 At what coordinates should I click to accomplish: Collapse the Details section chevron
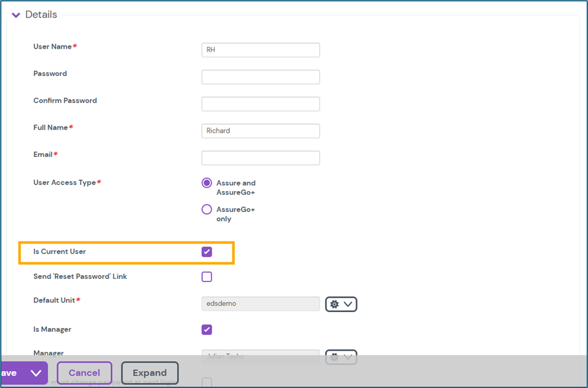tap(16, 15)
